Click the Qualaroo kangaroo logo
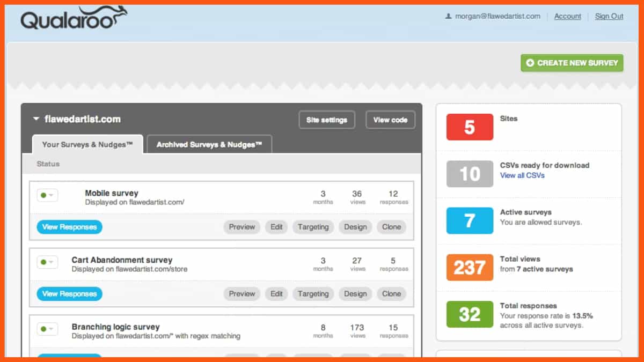 tap(74, 18)
